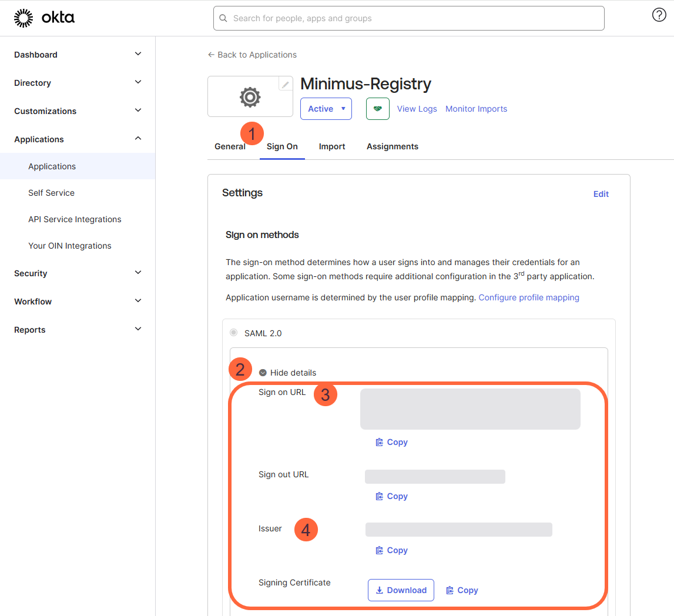Select the Sign On tab
674x616 pixels.
click(x=282, y=146)
